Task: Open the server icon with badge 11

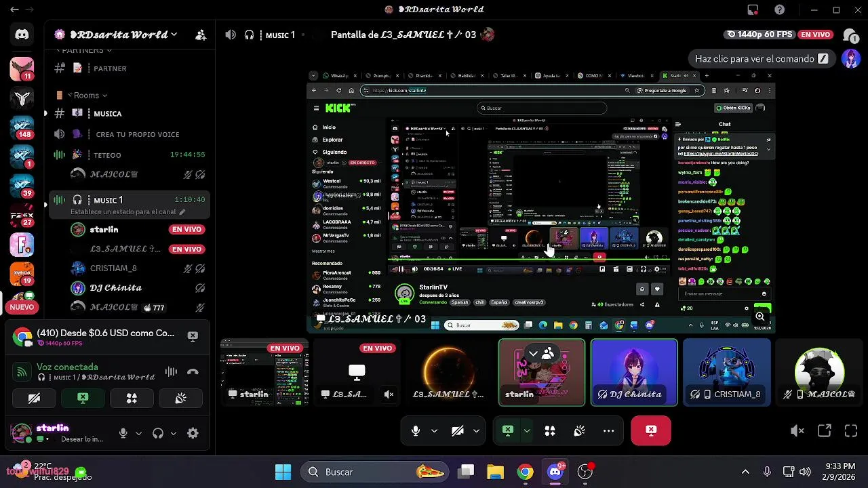Action: [22, 68]
